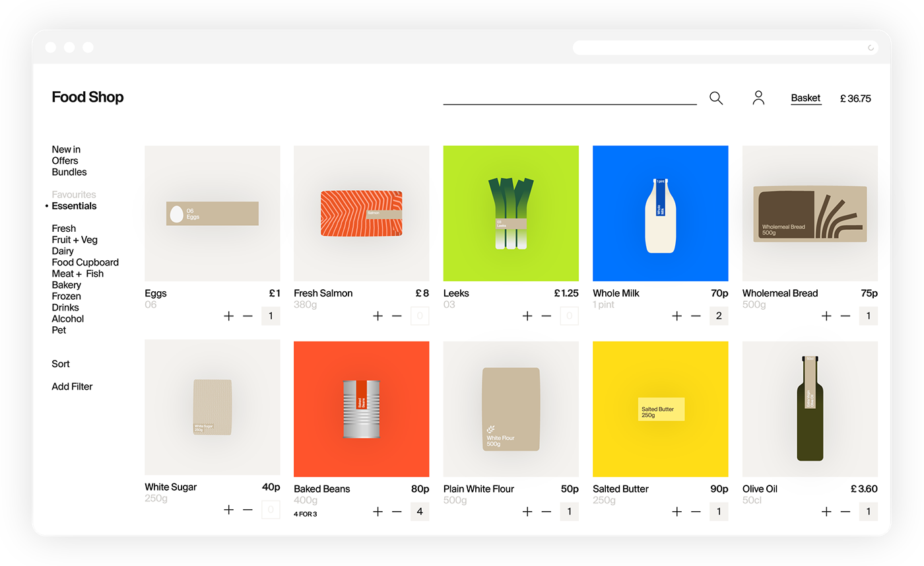This screenshot has width=924, height=566.
Task: Decrease Wholemeal Bread quantity with minus
Action: click(845, 316)
